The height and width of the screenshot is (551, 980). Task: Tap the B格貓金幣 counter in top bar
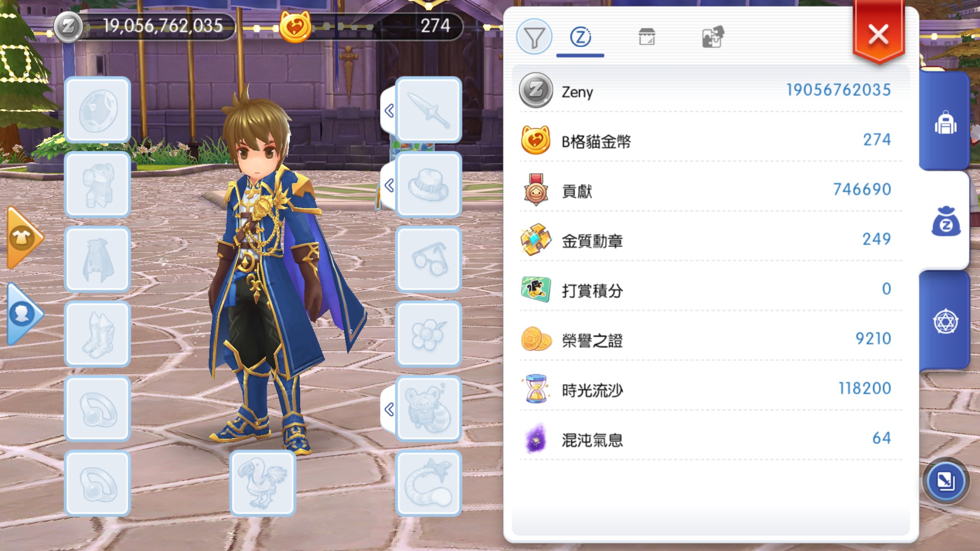click(371, 27)
